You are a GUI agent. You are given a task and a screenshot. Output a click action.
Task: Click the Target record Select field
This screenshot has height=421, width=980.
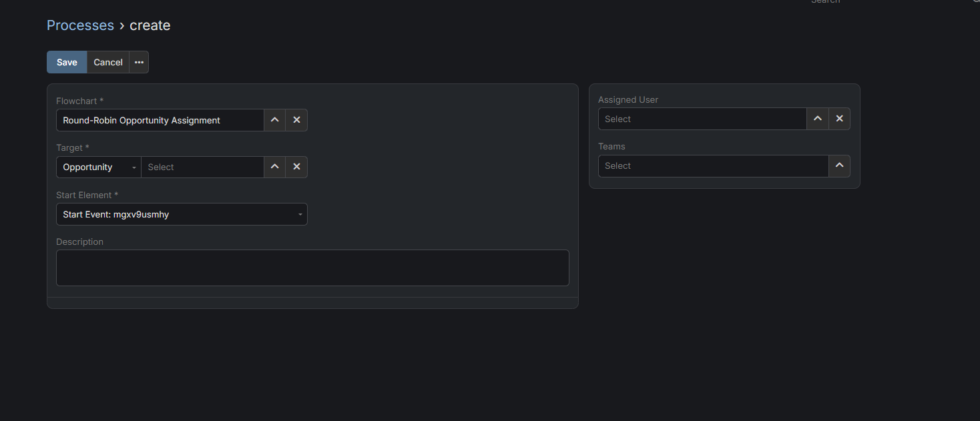(202, 167)
